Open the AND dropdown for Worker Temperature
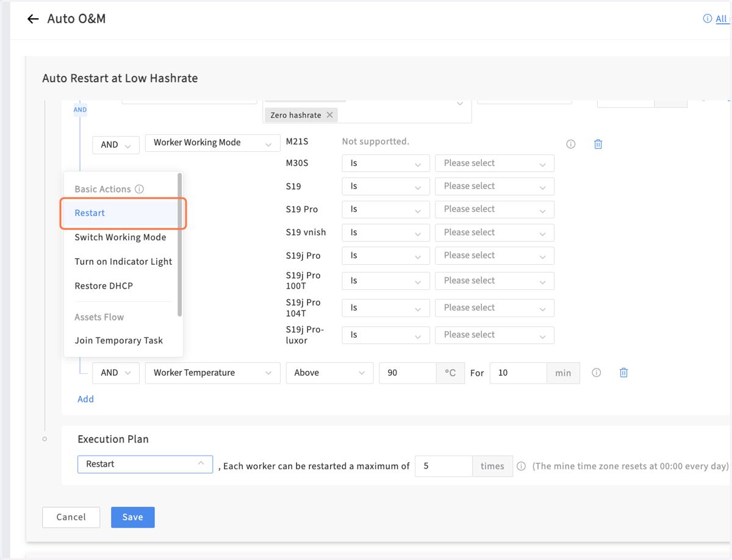Viewport: 732px width, 560px height. (x=116, y=373)
